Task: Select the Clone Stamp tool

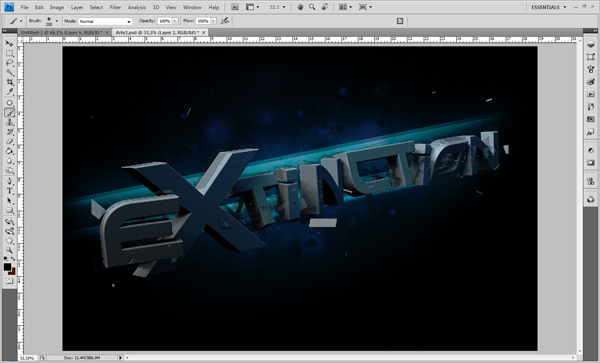Action: point(10,122)
